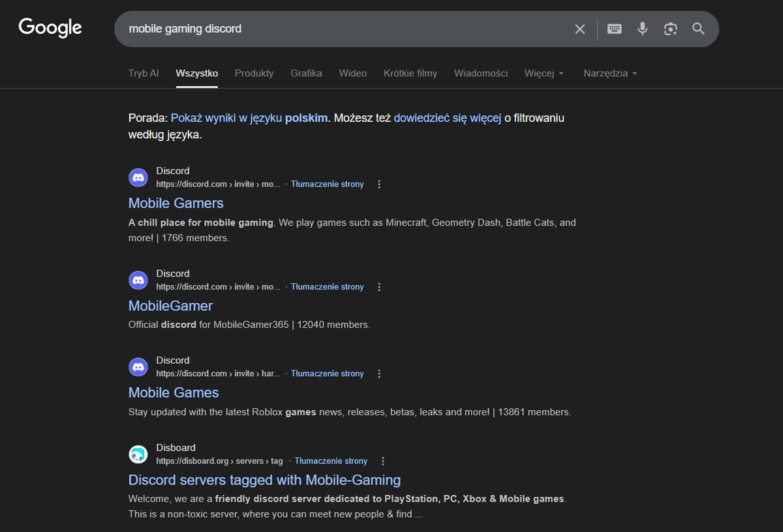Viewport: 783px width, 532px height.
Task: Click 'A chill place for mobile gaming' snippet
Action: [x=201, y=222]
